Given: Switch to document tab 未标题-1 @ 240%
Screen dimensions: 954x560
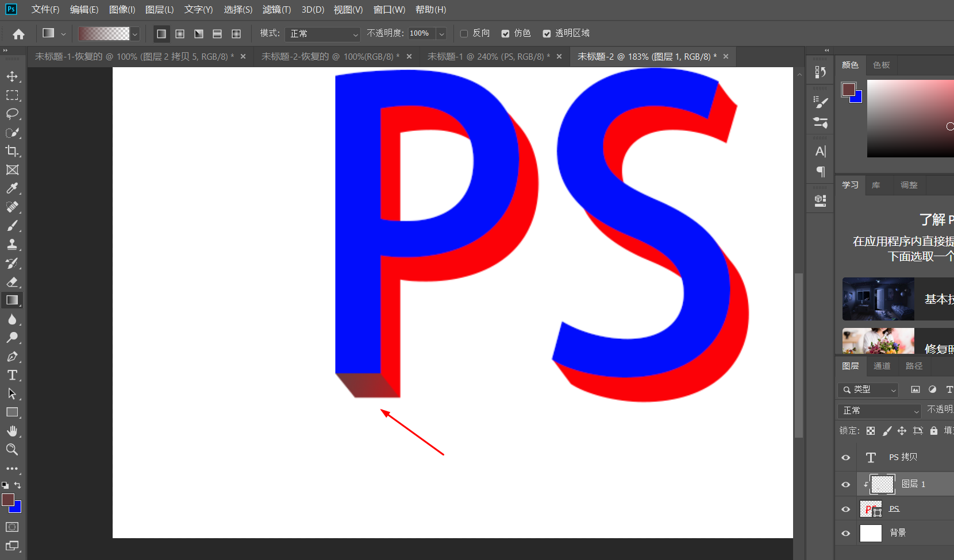Looking at the screenshot, I should click(488, 57).
